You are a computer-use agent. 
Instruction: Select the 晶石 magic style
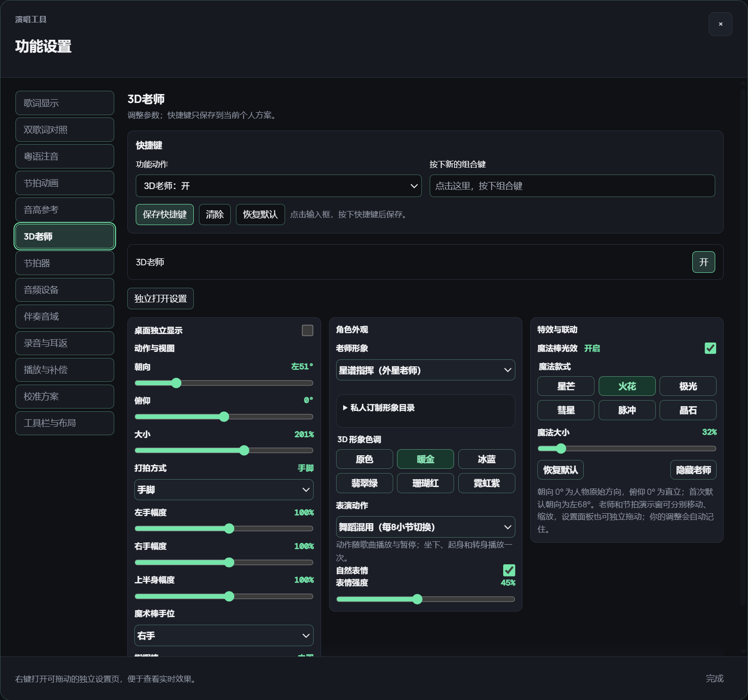pyautogui.click(x=688, y=410)
